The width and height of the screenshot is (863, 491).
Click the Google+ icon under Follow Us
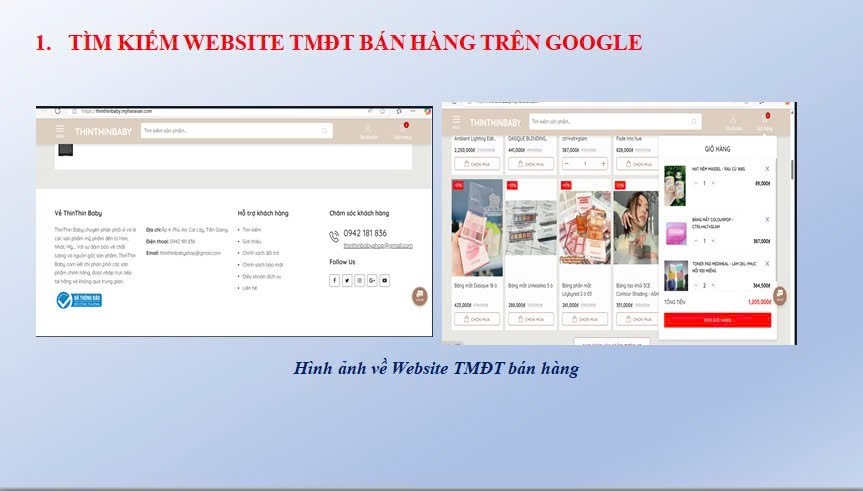[x=372, y=280]
